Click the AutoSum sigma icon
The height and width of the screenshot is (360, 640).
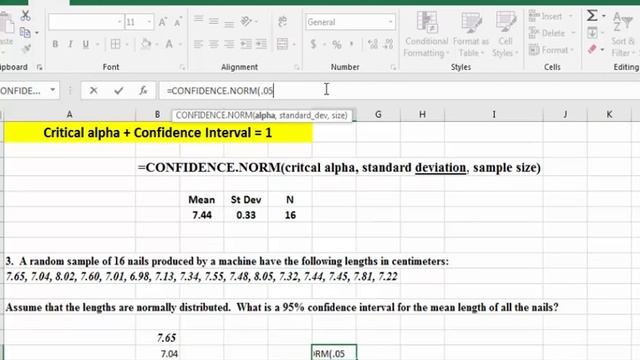592,16
